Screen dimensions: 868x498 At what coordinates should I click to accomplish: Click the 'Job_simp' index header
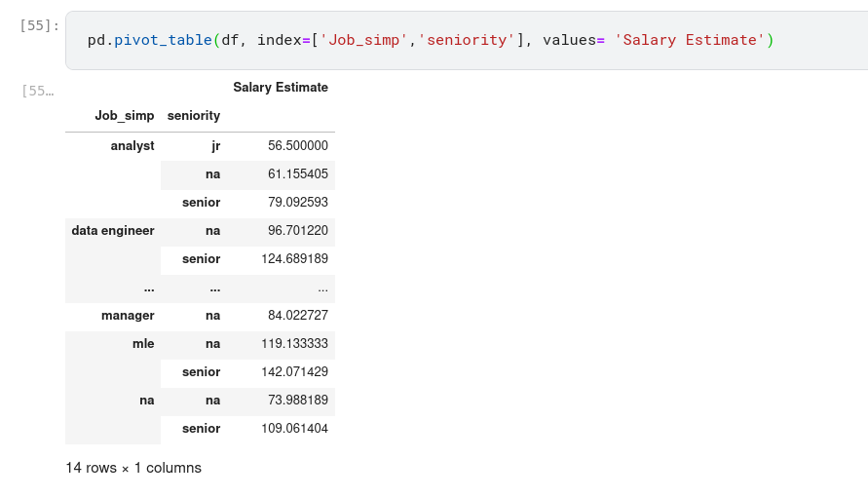pos(124,116)
